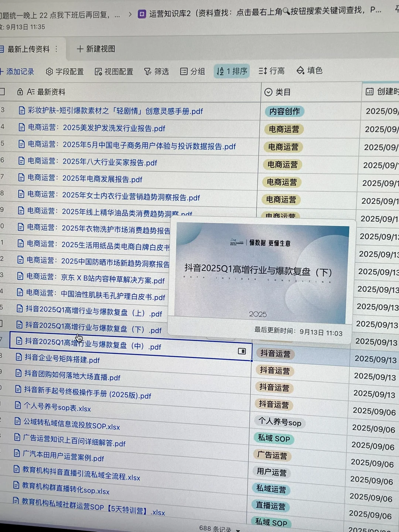Click the file icon of 教育机构群直播转化sop.xlsx
This screenshot has width=399, height=532.
tap(16, 485)
